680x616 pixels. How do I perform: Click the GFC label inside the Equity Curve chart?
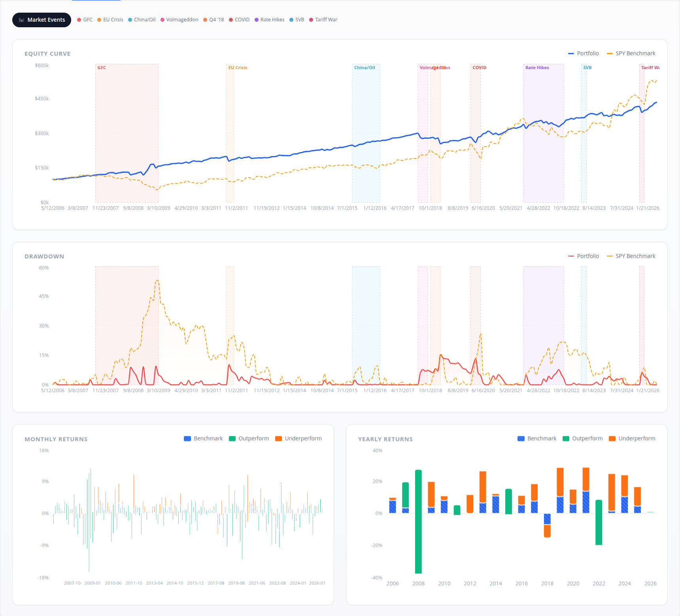click(102, 68)
